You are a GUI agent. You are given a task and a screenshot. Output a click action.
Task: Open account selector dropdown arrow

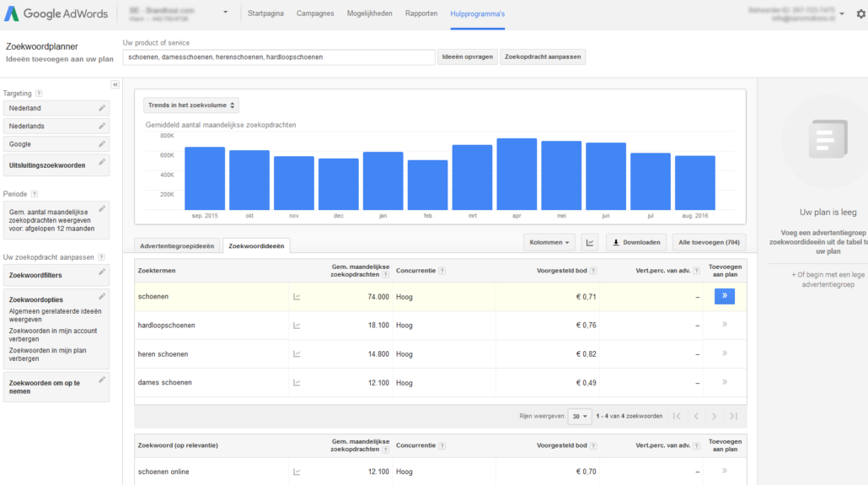tap(225, 12)
